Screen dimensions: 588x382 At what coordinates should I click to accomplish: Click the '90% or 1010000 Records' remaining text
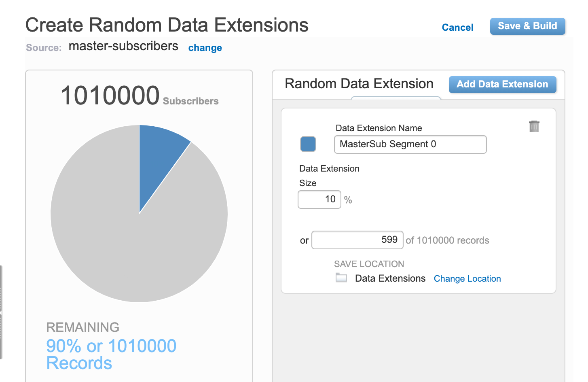(x=111, y=354)
